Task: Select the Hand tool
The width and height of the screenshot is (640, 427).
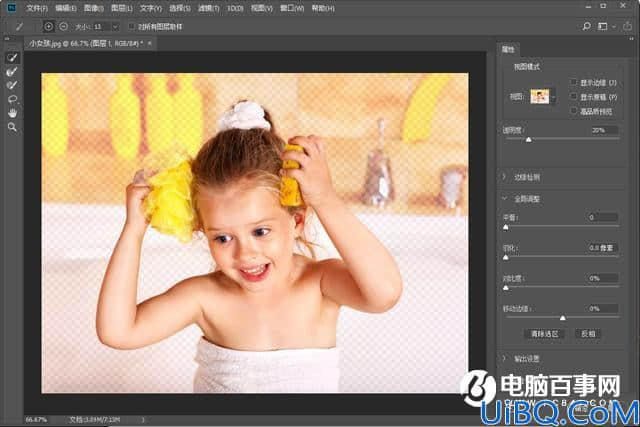Action: (x=12, y=113)
